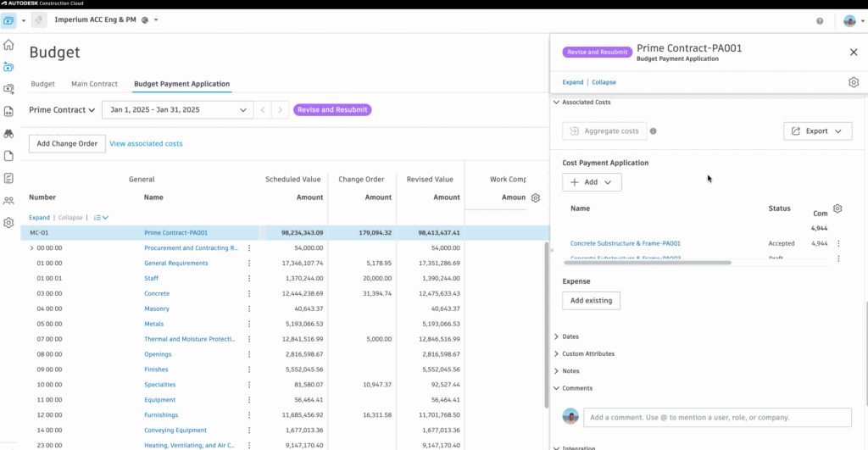
Task: Open the Home icon in left sidebar
Action: click(x=8, y=45)
